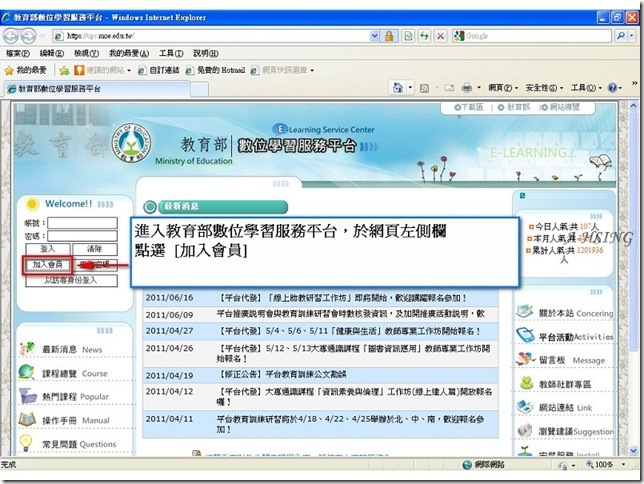Open the 安全性(S) command bar dropdown
The width and height of the screenshot is (644, 484).
pos(544,88)
